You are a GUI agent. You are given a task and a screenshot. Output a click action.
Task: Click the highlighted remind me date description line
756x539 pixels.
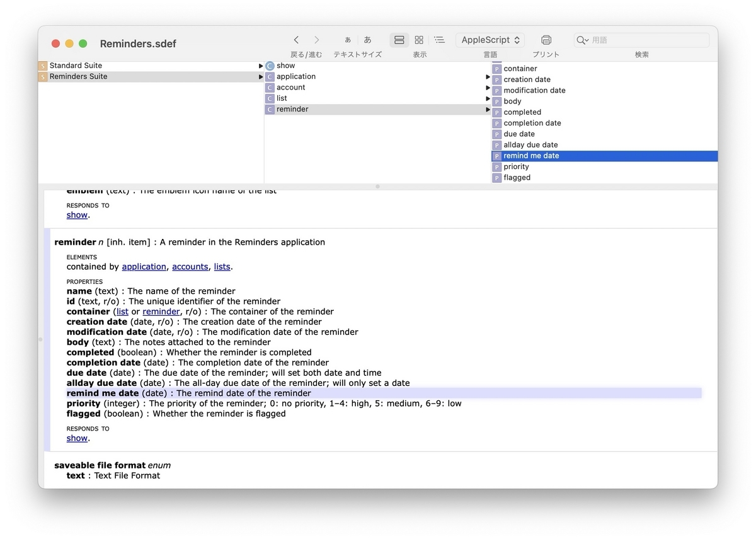point(384,393)
